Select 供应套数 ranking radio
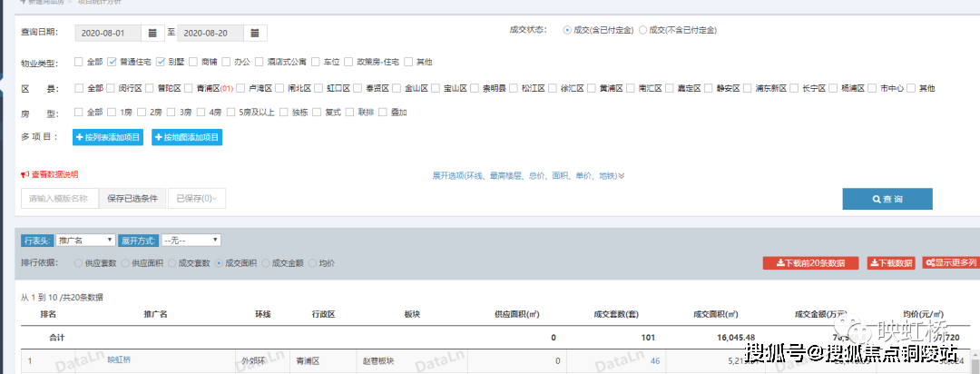This screenshot has width=980, height=374. pyautogui.click(x=78, y=263)
